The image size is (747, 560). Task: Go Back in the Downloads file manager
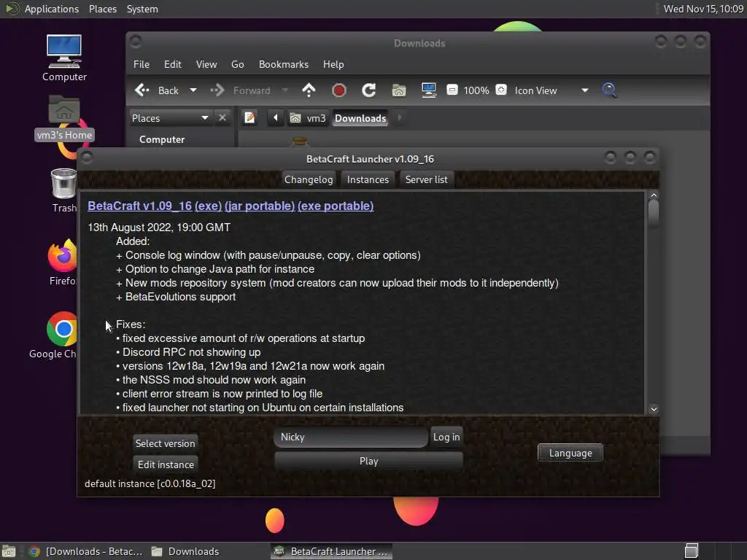[x=157, y=90]
